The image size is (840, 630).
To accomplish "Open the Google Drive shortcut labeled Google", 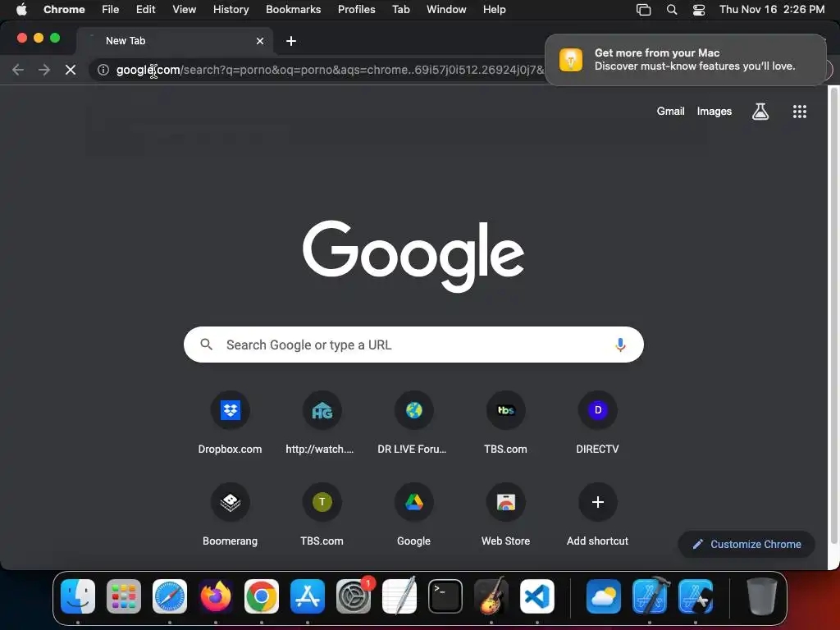I will coord(413,502).
